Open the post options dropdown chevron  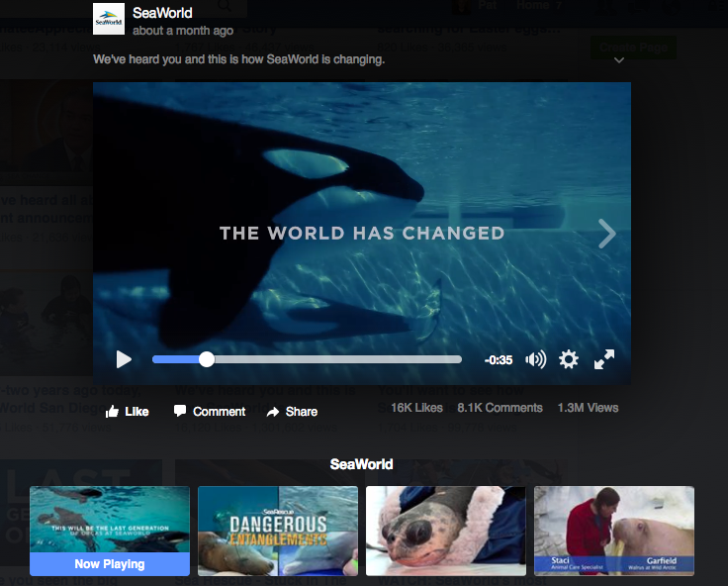pos(619,60)
